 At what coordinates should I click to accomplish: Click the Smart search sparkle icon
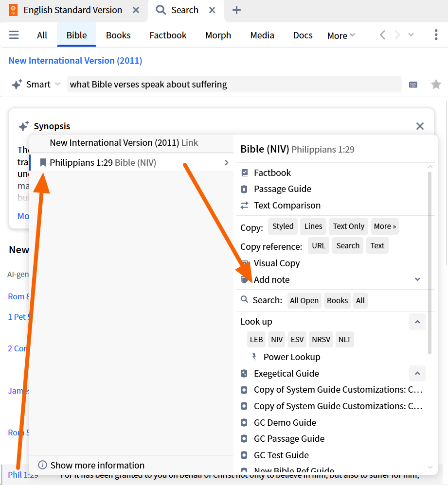pyautogui.click(x=17, y=84)
